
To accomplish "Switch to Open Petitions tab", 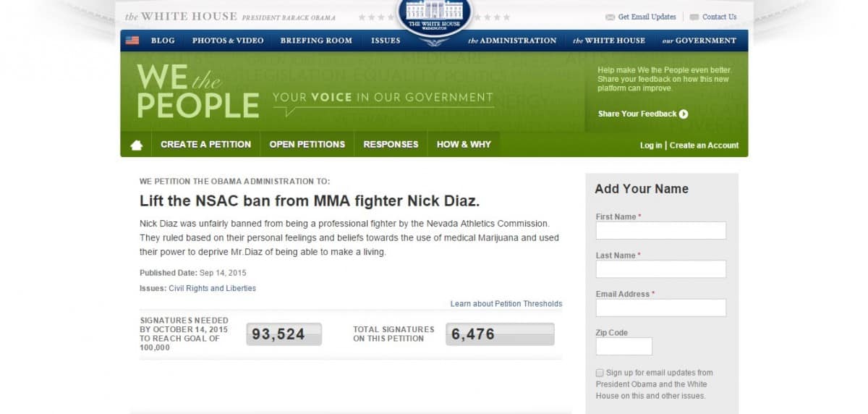I will (x=307, y=144).
